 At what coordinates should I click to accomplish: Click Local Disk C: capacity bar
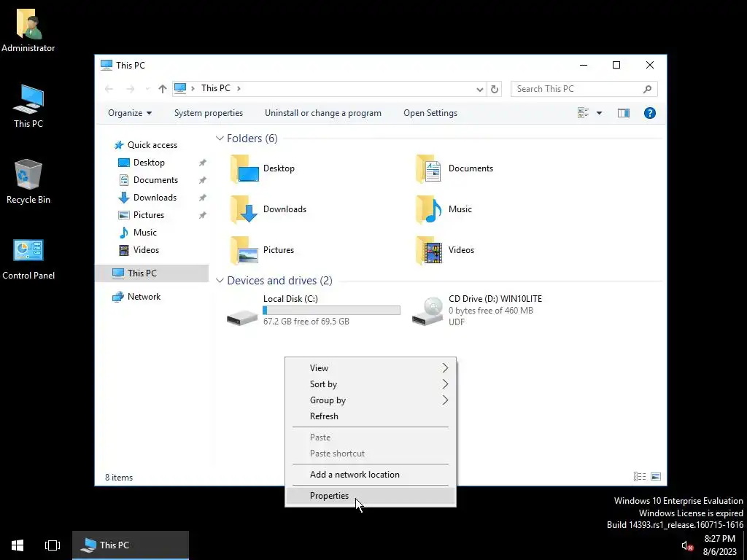coord(332,311)
